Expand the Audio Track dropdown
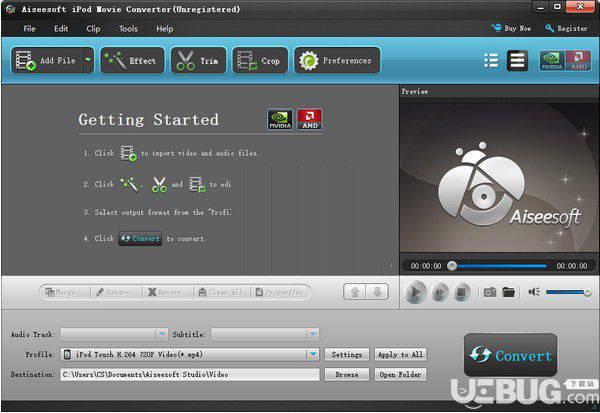Screen dimensions: 600x413 coord(162,334)
